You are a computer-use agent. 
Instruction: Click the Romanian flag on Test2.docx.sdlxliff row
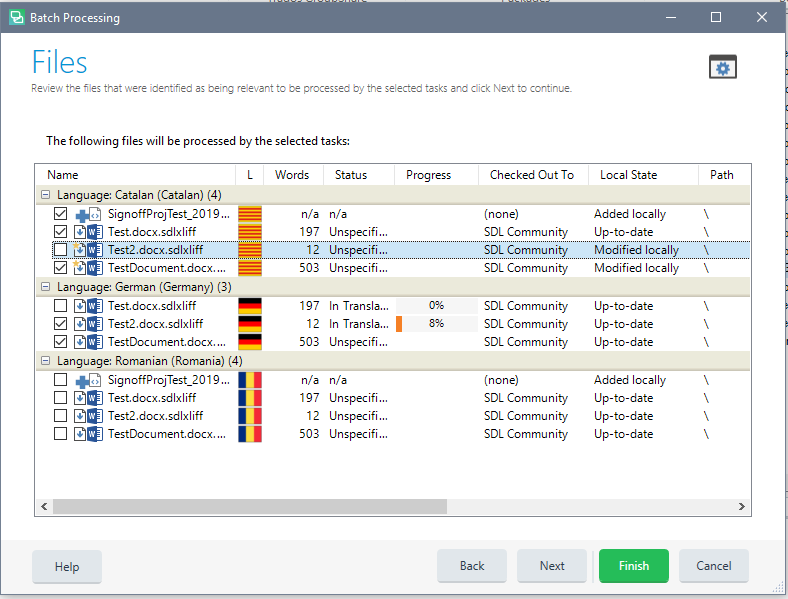(250, 416)
